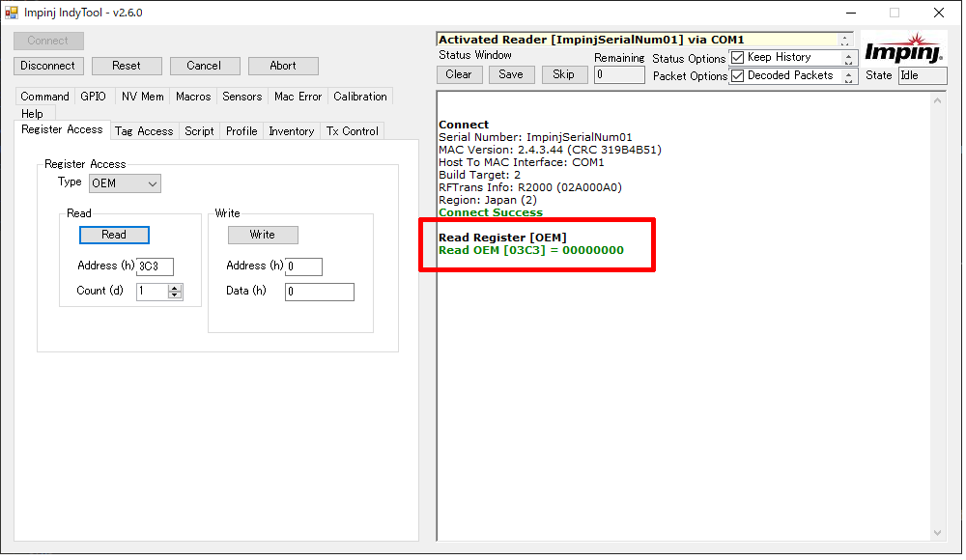Click the Impinj logo image
This screenshot has width=966, height=560.
[903, 48]
